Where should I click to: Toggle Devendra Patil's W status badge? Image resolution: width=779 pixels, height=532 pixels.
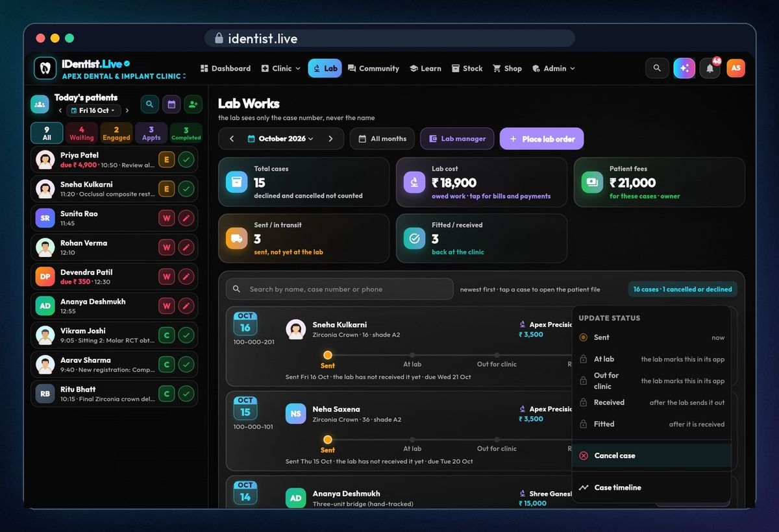[166, 276]
